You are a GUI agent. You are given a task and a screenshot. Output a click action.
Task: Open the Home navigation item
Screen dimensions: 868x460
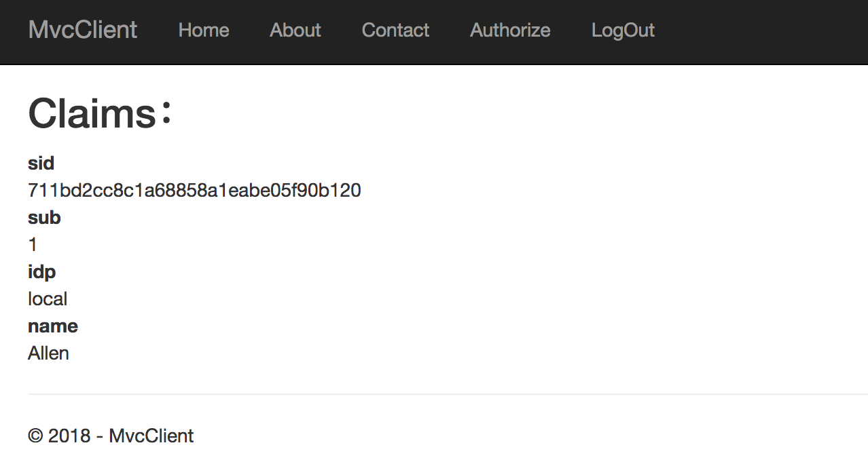204,31
